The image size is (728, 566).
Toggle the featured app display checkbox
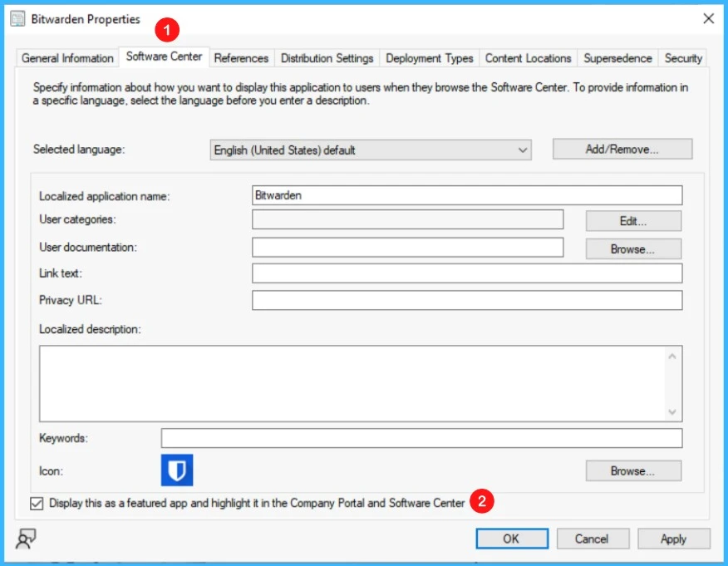pos(37,504)
